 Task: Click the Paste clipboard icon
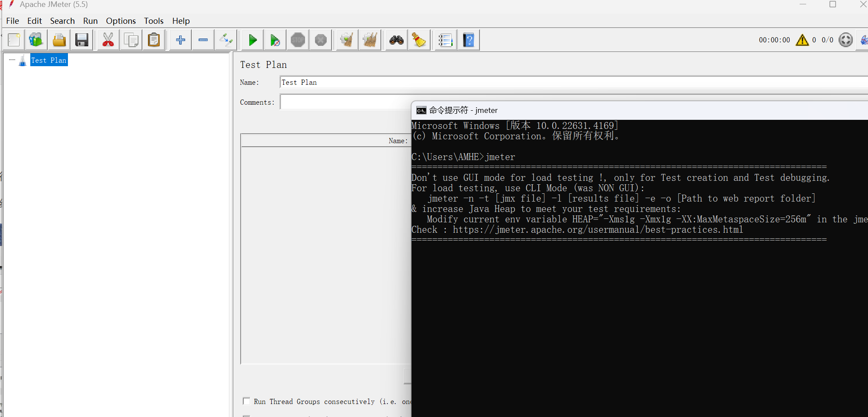[154, 40]
